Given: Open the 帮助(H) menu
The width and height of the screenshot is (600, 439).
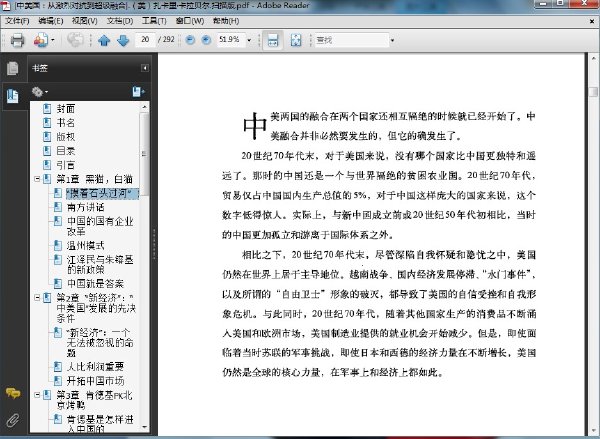Looking at the screenshot, I should (x=226, y=21).
